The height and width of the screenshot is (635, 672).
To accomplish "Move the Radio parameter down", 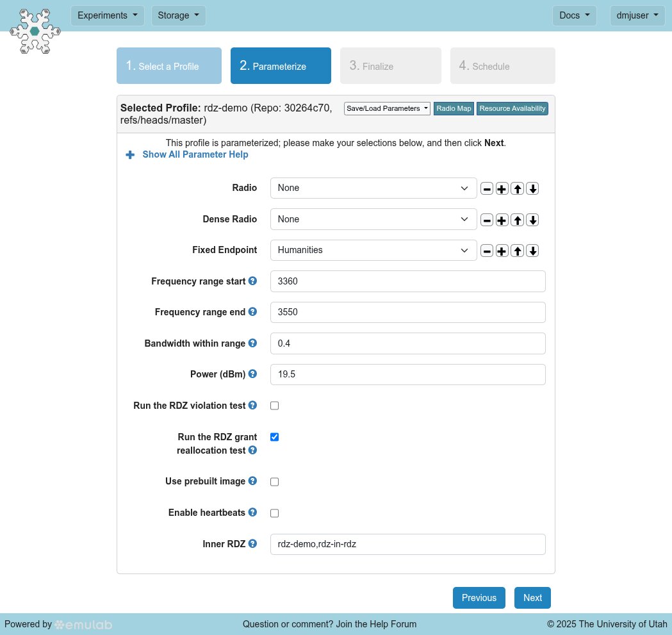I will [x=532, y=188].
